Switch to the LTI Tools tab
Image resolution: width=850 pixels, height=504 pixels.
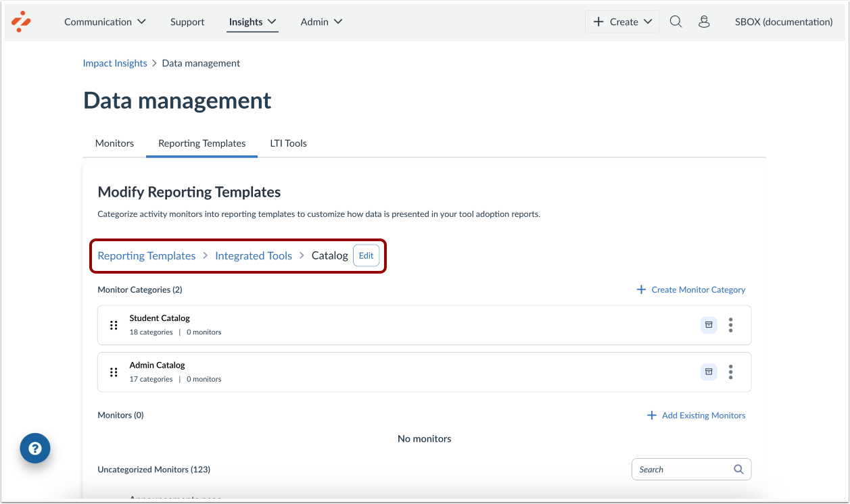pos(288,143)
